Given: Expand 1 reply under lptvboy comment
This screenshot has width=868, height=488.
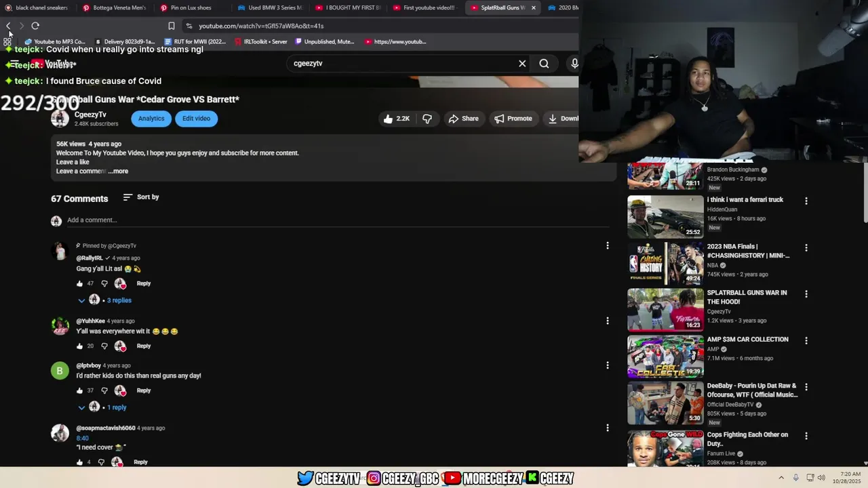Looking at the screenshot, I should (102, 407).
